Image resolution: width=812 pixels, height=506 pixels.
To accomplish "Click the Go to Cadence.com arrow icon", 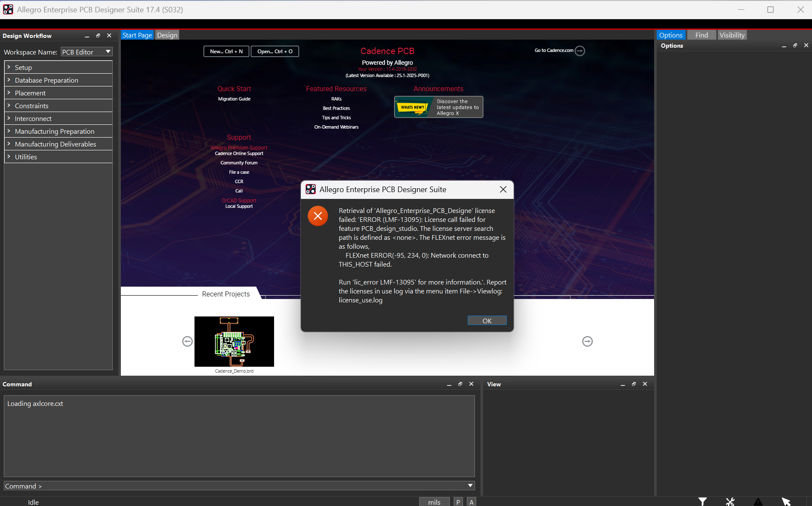I will (x=580, y=51).
